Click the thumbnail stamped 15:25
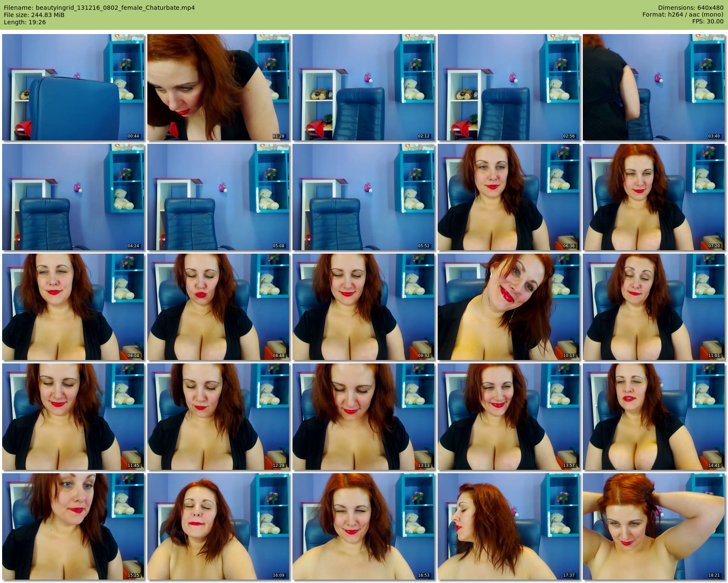 tap(73, 526)
